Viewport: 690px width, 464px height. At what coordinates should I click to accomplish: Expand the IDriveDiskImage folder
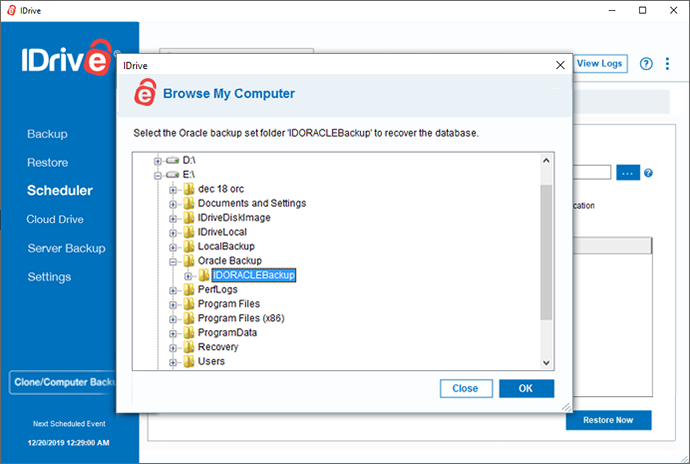pyautogui.click(x=173, y=219)
